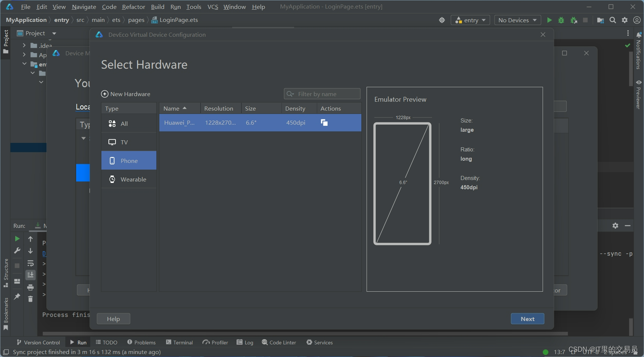Click the wrench icon in Run panel
Viewport: 644px width, 357px height.
point(17,251)
